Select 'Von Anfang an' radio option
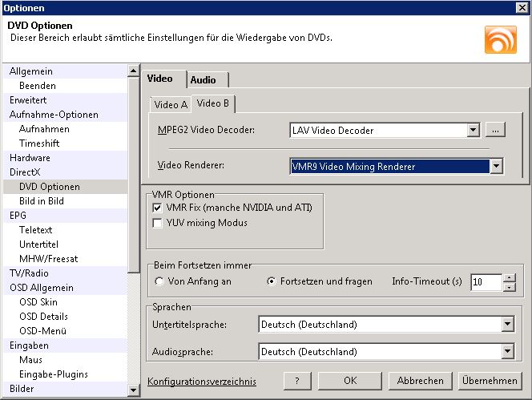 (159, 282)
